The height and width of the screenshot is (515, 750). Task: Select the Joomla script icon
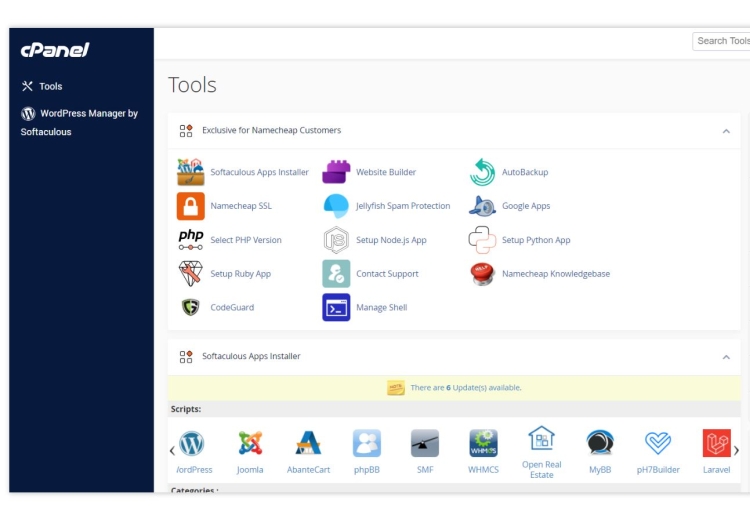[x=250, y=443]
